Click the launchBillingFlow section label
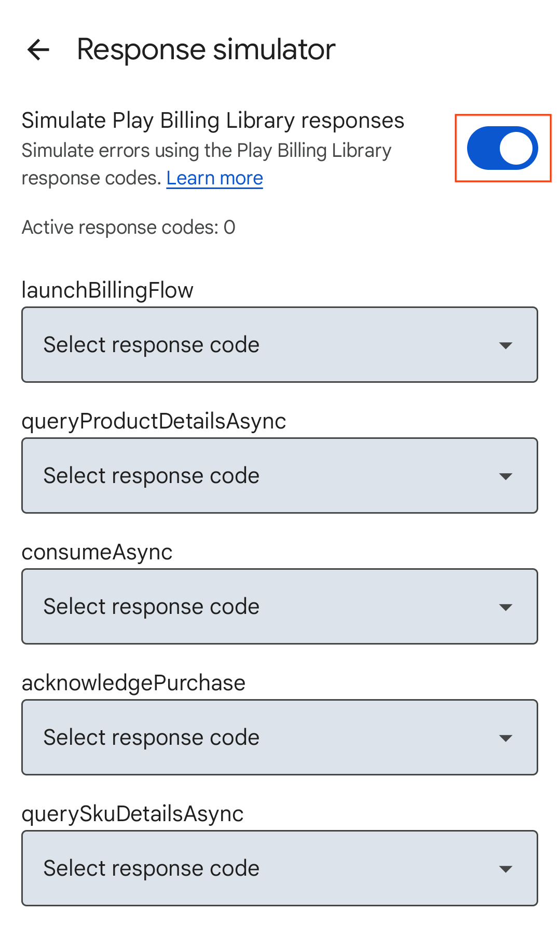 click(107, 290)
